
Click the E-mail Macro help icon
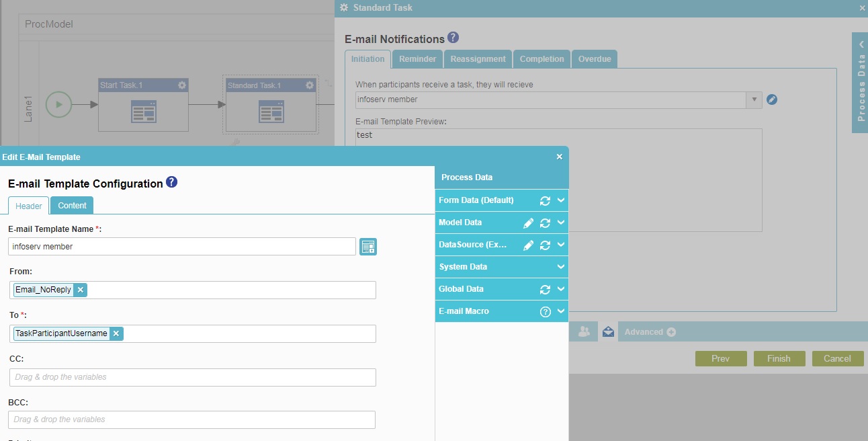[545, 312]
